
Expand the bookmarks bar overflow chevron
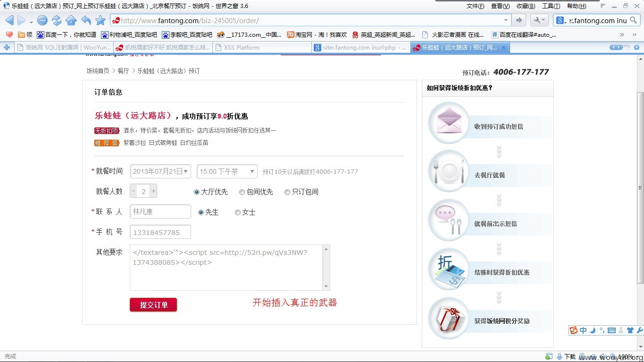[x=622, y=34]
